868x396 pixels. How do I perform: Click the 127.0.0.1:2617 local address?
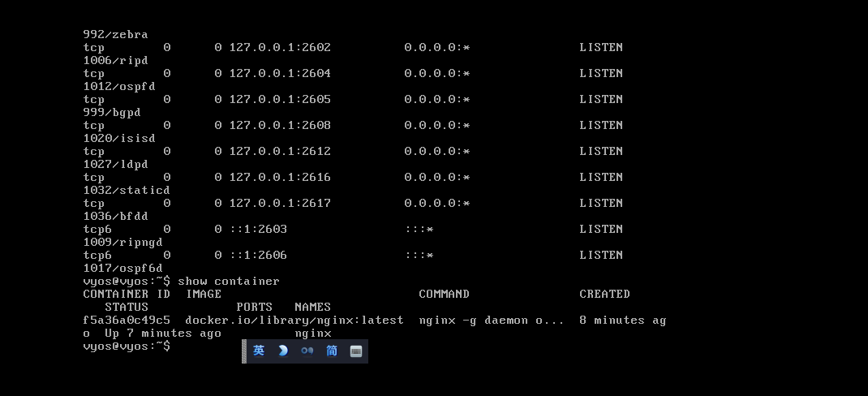[x=279, y=203]
